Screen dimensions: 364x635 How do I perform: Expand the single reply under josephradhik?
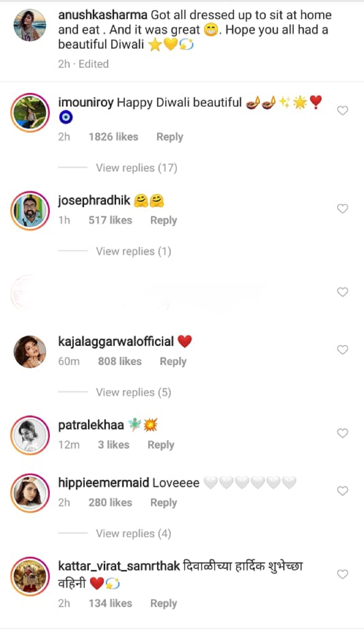133,251
